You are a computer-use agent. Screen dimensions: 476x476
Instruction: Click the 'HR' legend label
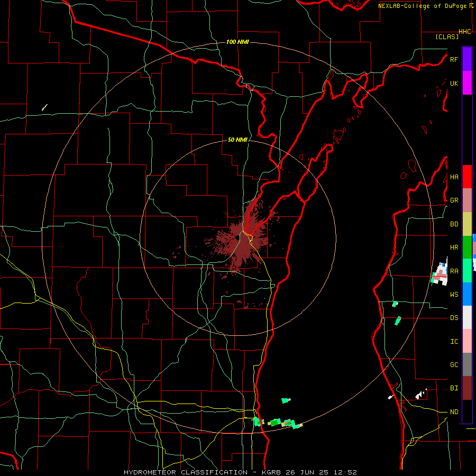pos(454,248)
